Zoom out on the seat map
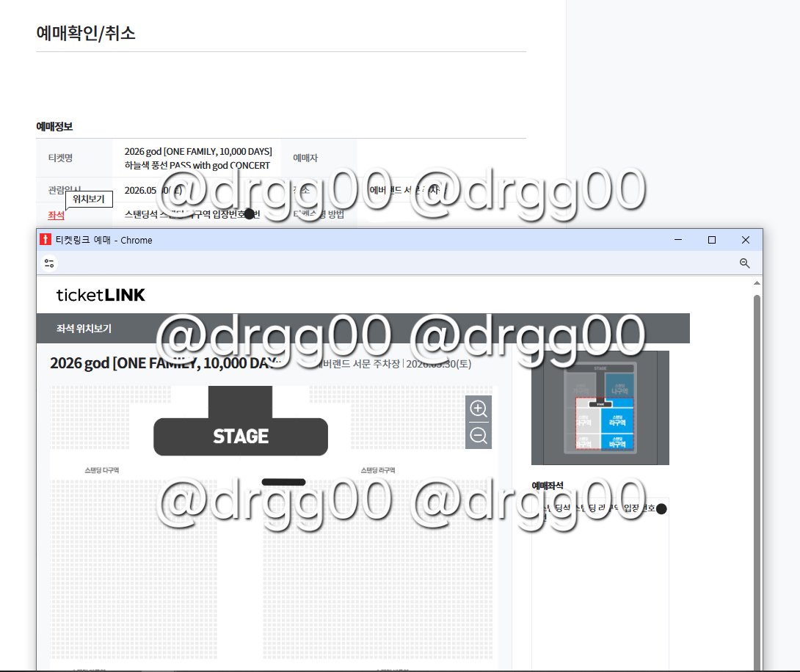 pyautogui.click(x=479, y=436)
